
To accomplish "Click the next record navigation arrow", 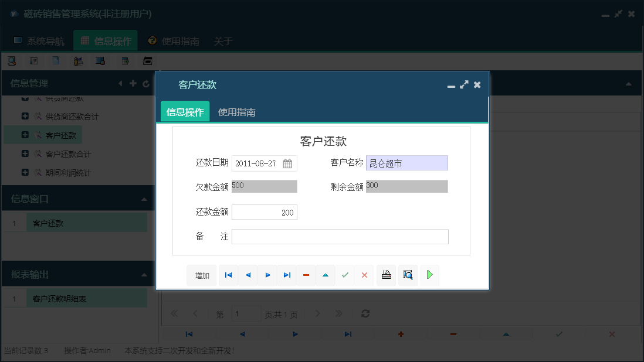I will click(x=267, y=275).
